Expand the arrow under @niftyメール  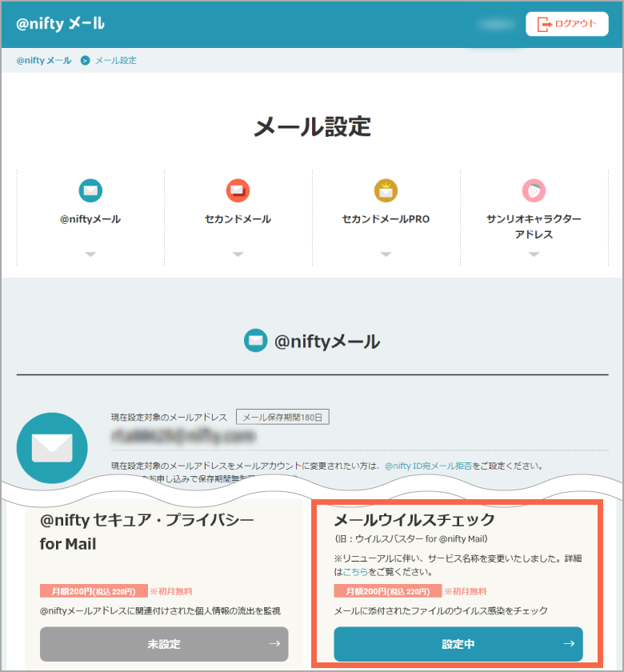pos(90,254)
